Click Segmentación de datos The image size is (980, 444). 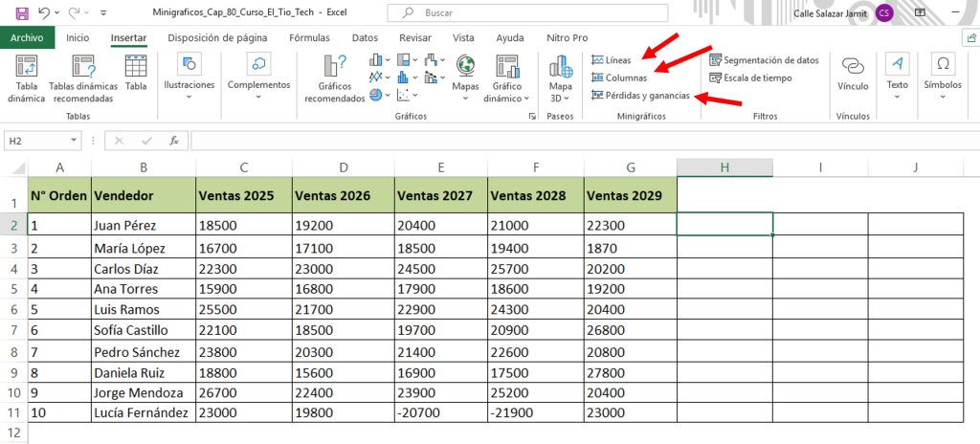(764, 60)
